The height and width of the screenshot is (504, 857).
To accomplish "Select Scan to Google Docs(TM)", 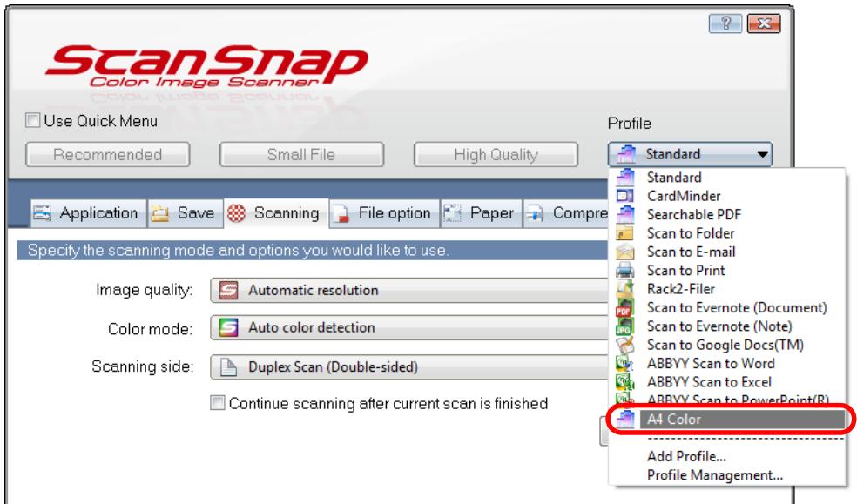I will [x=727, y=345].
